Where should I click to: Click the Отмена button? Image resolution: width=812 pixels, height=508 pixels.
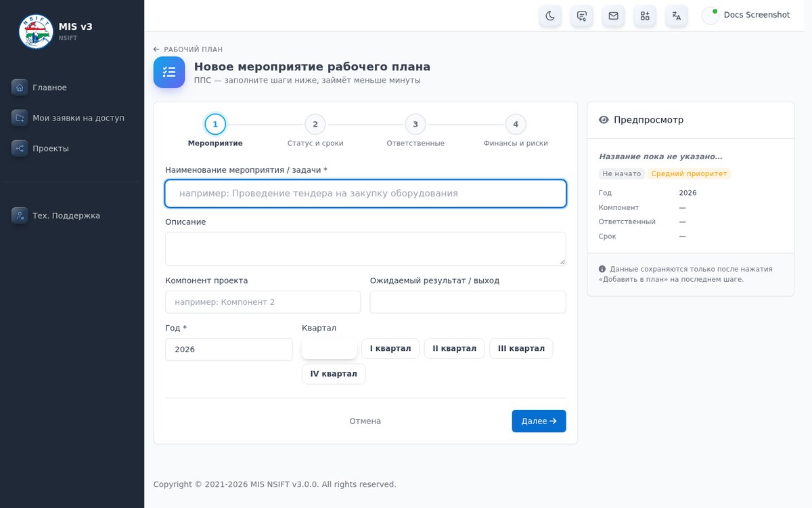coord(365,421)
